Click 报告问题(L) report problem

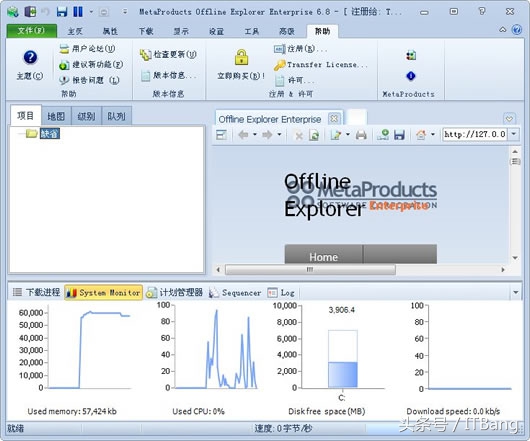click(89, 80)
